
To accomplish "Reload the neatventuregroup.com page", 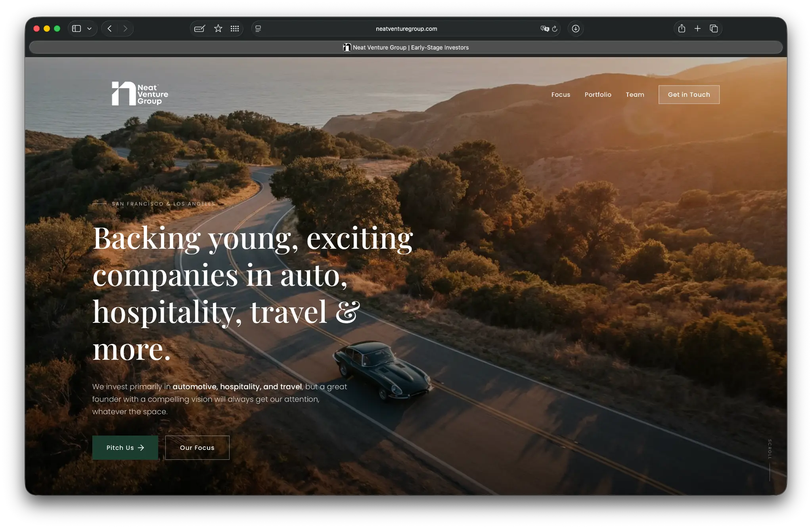I will 554,28.
